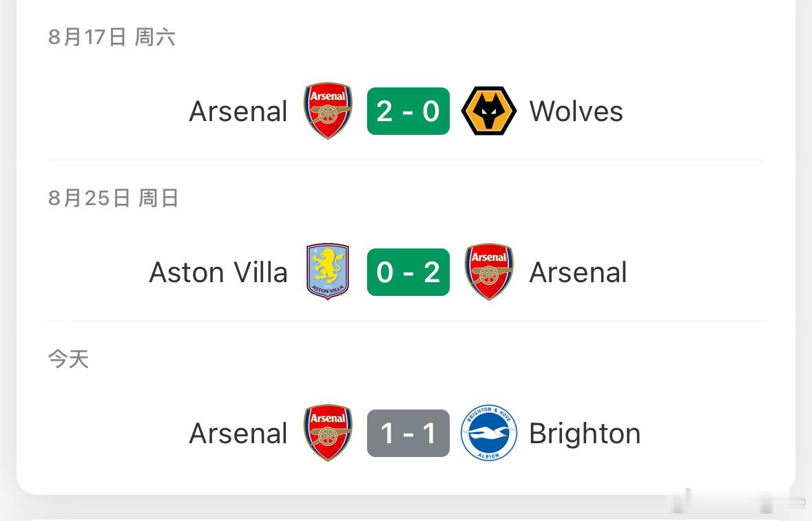This screenshot has height=521, width=812.
Task: Open the 0 - 2 score badge
Action: click(408, 272)
